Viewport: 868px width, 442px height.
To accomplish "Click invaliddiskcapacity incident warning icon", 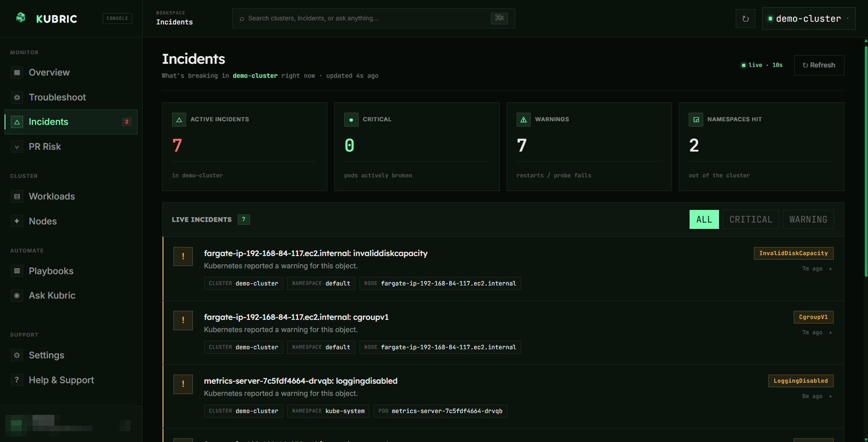I will click(183, 257).
